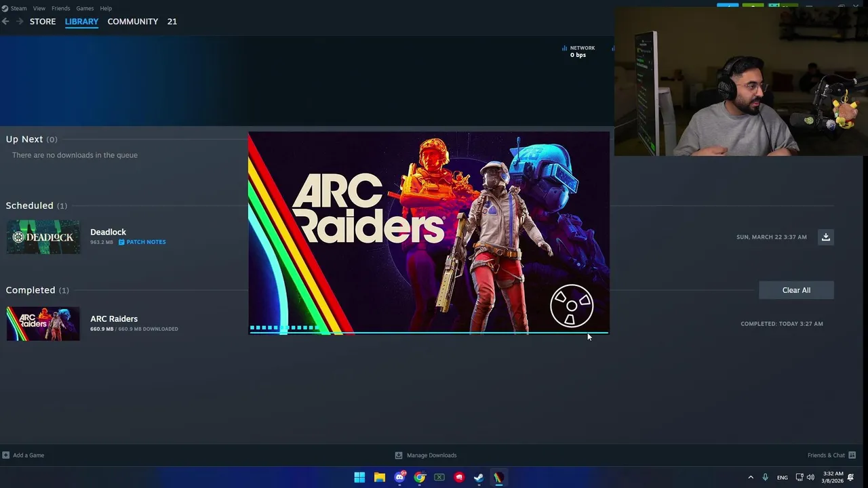868x488 pixels.
Task: Show hidden system tray icons
Action: [x=751, y=477]
